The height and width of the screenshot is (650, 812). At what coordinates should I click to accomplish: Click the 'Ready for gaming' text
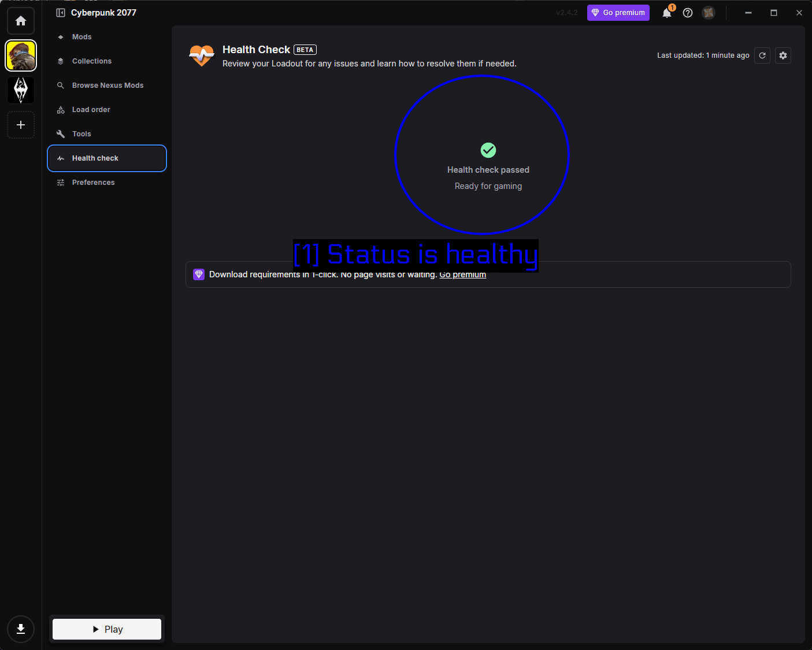488,186
